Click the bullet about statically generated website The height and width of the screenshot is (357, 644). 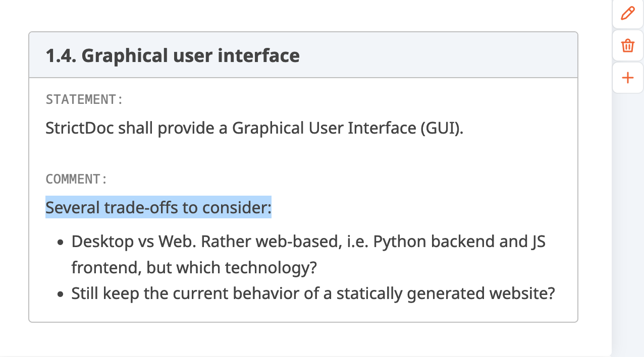(313, 293)
